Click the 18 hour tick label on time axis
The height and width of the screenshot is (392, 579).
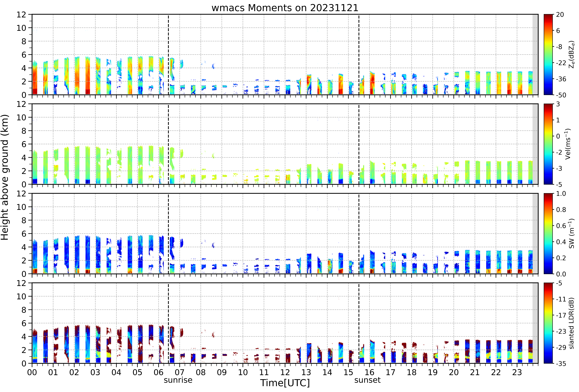(412, 372)
